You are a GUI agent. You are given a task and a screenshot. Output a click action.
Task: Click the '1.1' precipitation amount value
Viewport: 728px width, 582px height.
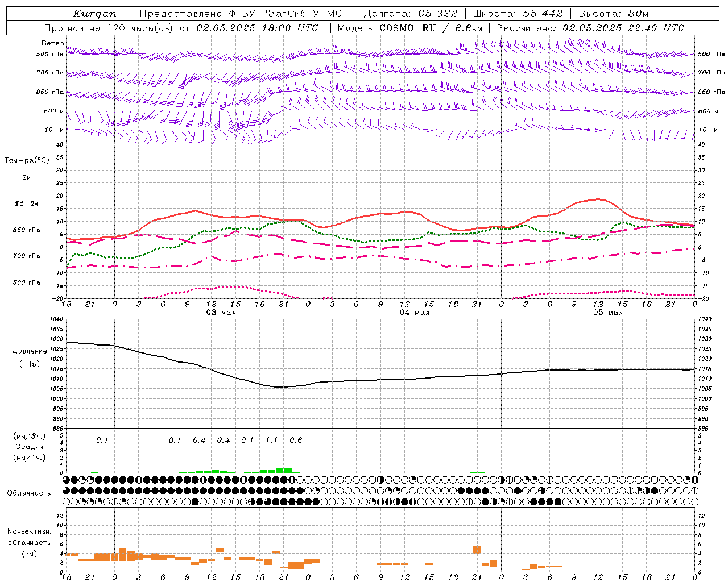[x=271, y=440]
